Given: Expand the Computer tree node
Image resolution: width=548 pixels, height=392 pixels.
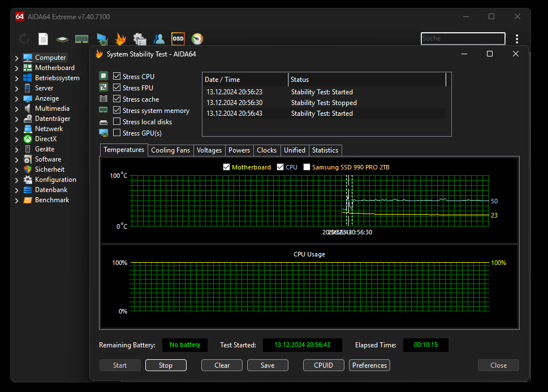Looking at the screenshot, I should (16, 58).
